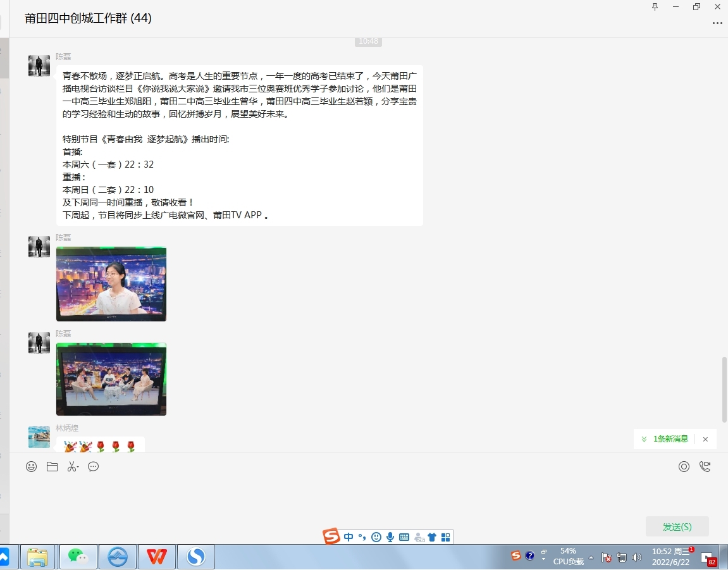Viewport: 728px width, 570px height.
Task: Open the send-file folder icon
Action: coord(52,466)
